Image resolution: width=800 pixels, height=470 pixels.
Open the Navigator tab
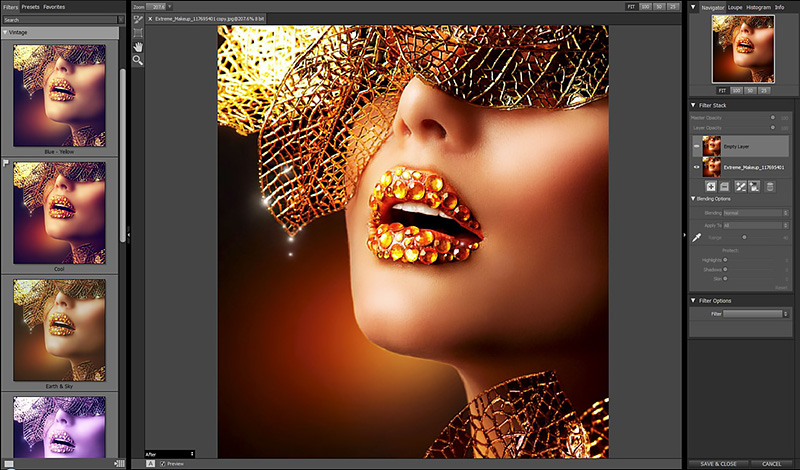[x=713, y=7]
